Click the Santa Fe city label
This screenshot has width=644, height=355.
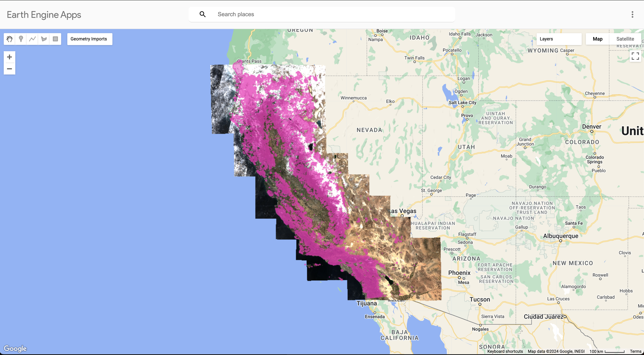(574, 223)
